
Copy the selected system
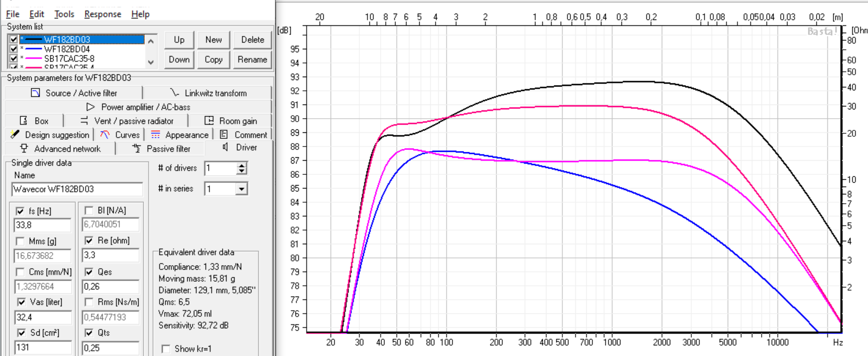213,60
